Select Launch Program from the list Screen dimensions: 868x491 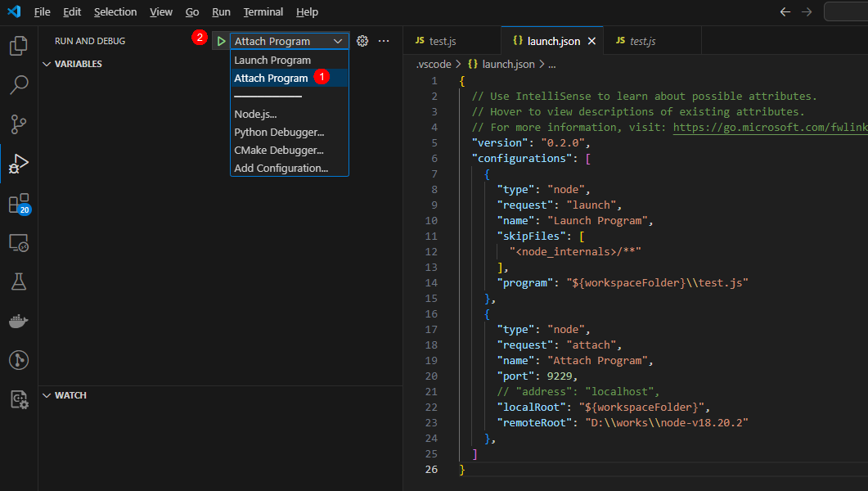(x=272, y=61)
